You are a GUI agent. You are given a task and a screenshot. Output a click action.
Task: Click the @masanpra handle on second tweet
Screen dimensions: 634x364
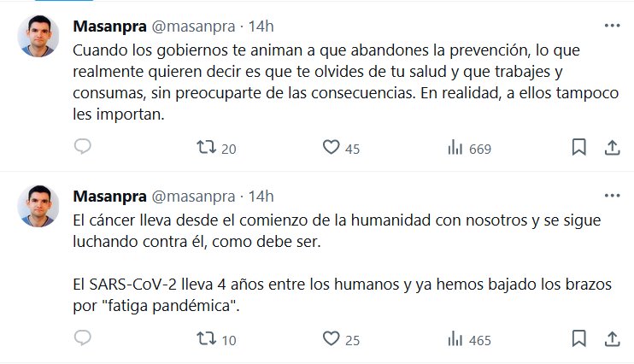pos(192,196)
